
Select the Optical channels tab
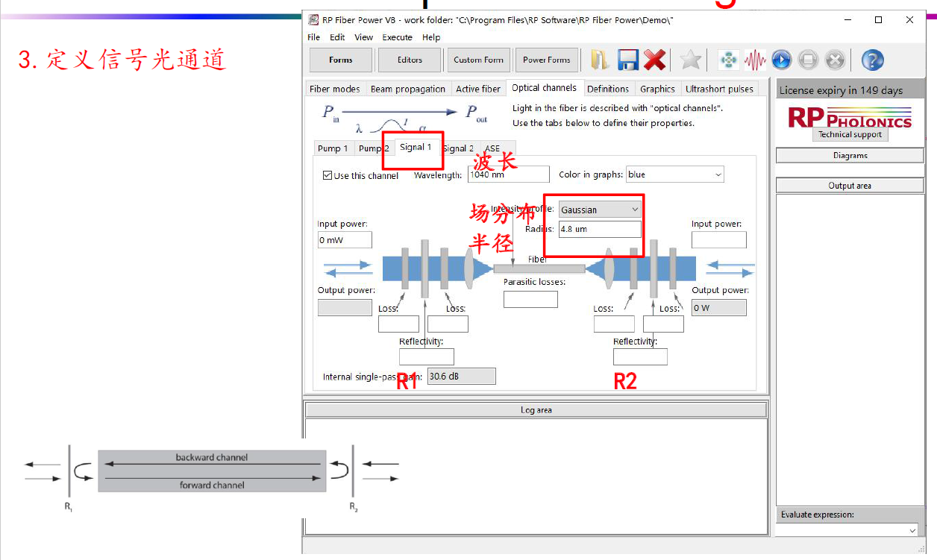pos(545,88)
